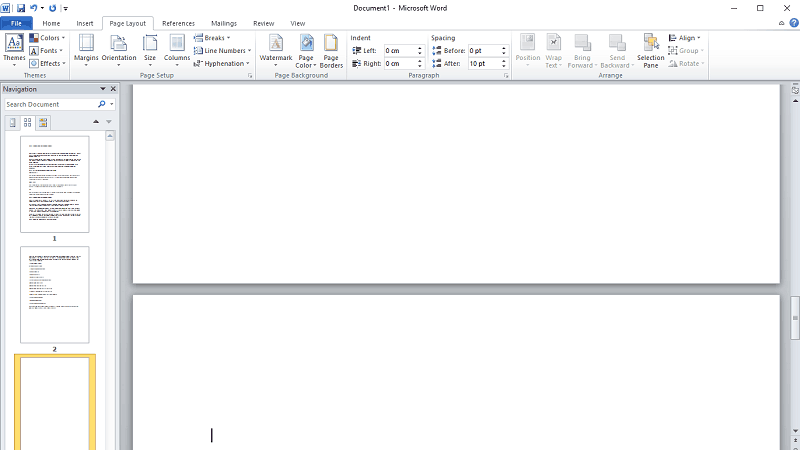Increase spacing after with spinner
800x450 pixels.
click(504, 61)
